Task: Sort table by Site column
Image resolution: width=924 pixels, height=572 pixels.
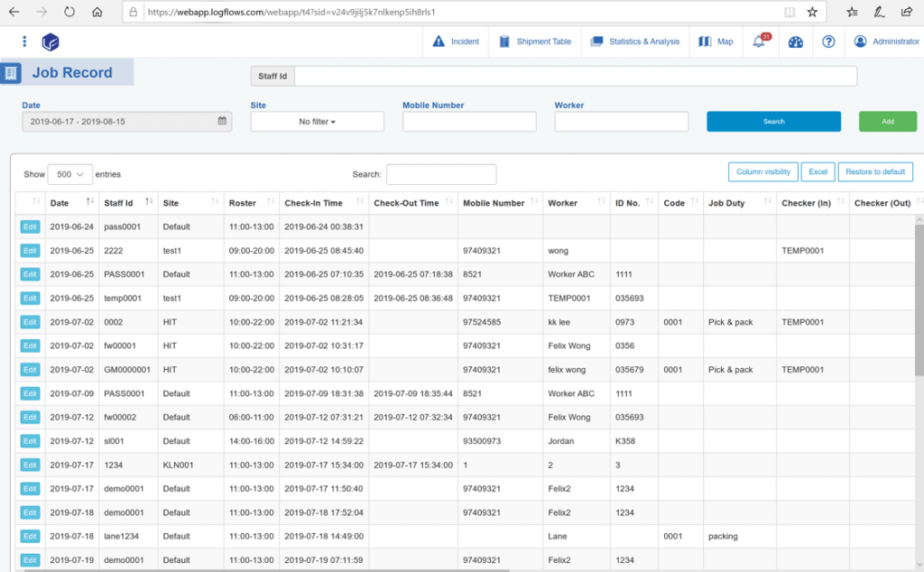Action: [191, 203]
